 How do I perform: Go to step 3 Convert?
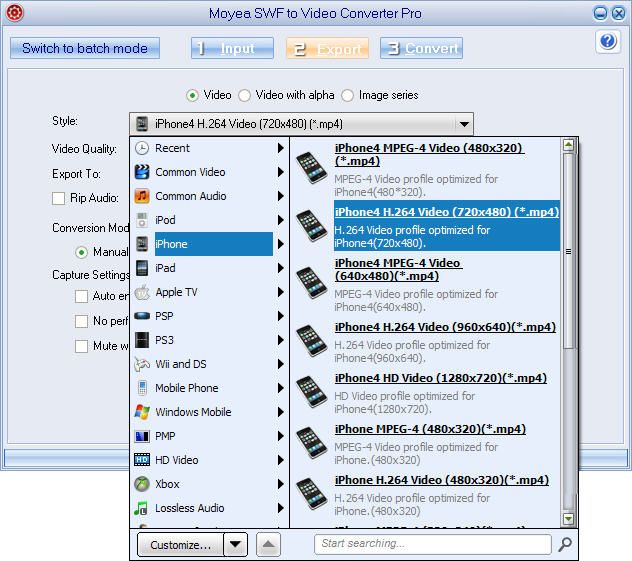pyautogui.click(x=421, y=48)
